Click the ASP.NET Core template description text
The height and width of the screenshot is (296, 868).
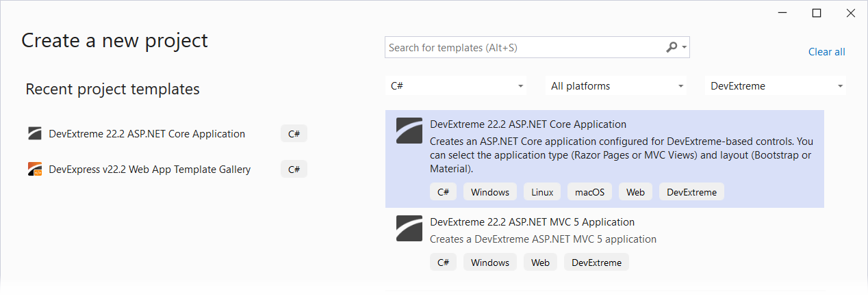[622, 155]
